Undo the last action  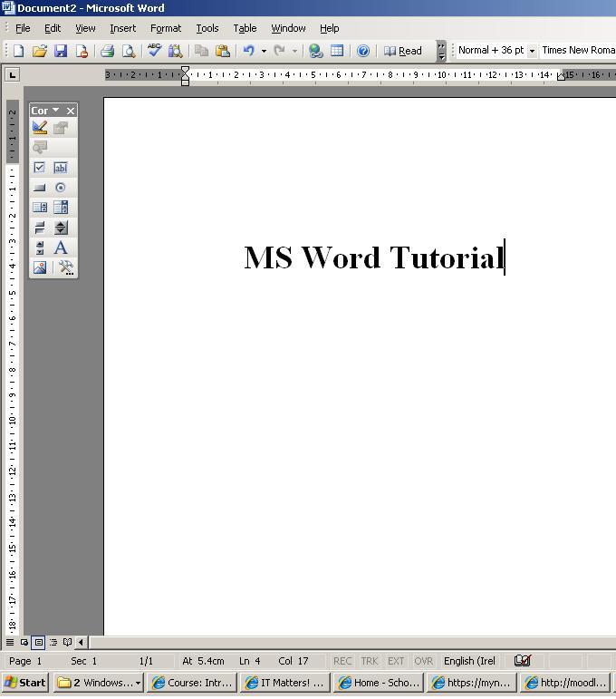(x=248, y=51)
